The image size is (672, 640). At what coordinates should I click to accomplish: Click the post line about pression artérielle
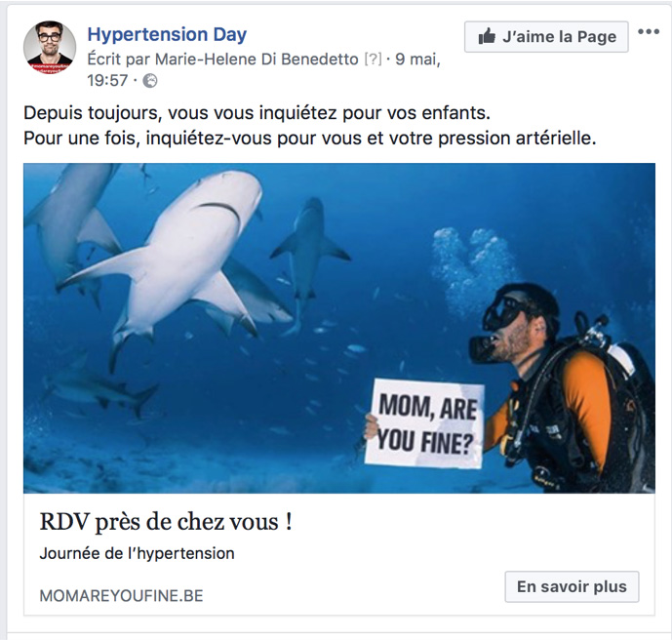[x=310, y=138]
